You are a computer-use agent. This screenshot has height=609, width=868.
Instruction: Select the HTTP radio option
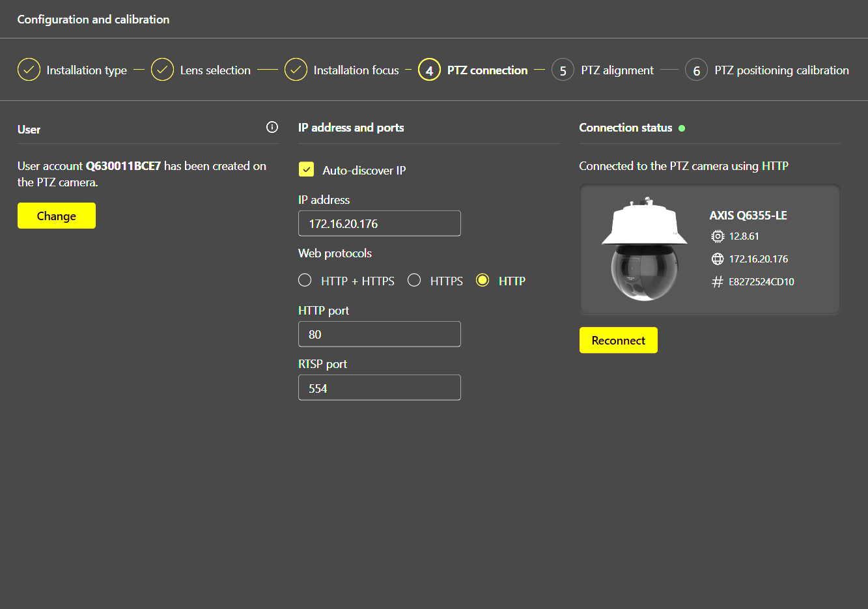tap(483, 281)
